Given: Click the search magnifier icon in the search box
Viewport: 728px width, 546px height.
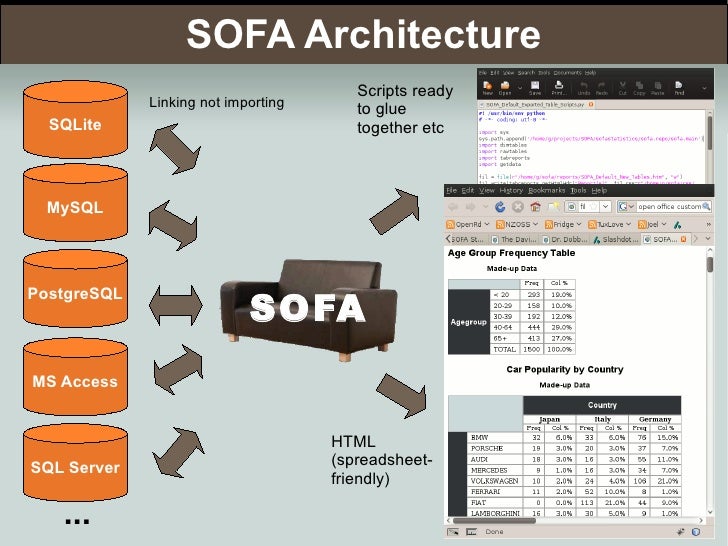Looking at the screenshot, I should [706, 206].
